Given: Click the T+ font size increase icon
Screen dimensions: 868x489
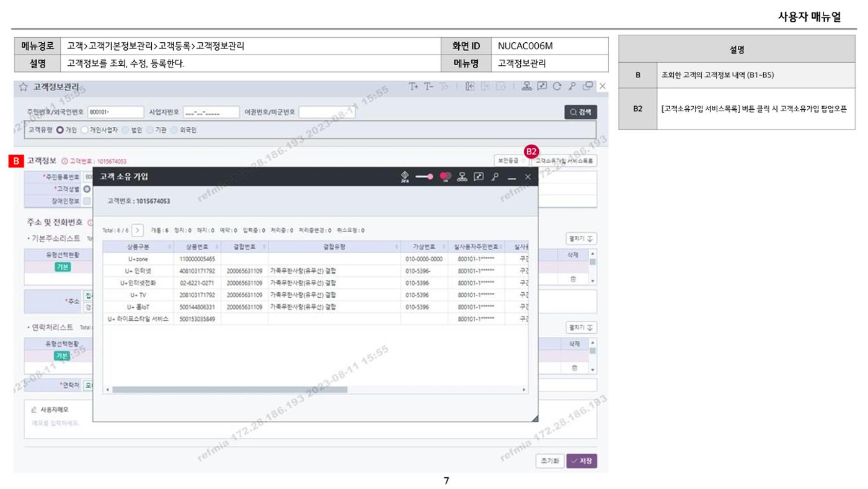Looking at the screenshot, I should click(414, 87).
